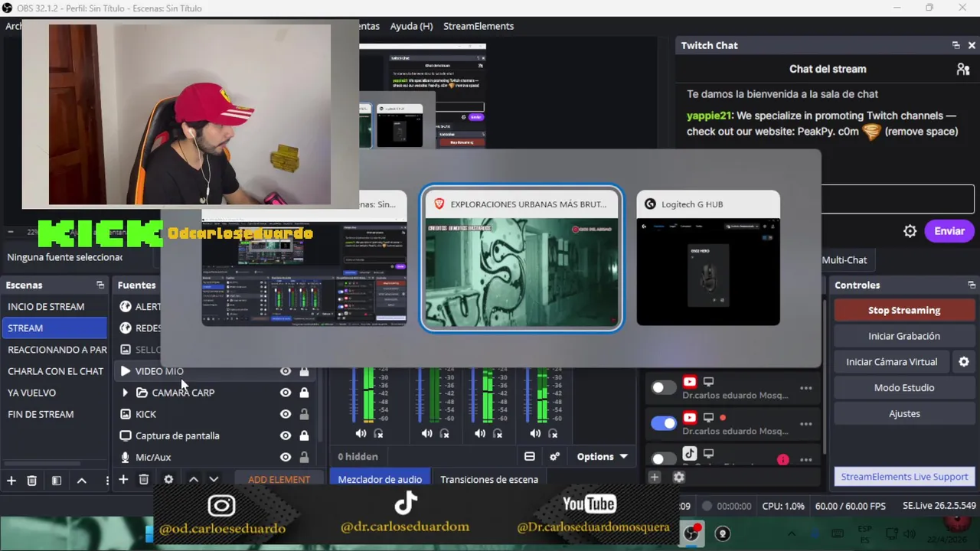The image size is (980, 551).
Task: Move selected source down in Fuentes
Action: coord(214,480)
